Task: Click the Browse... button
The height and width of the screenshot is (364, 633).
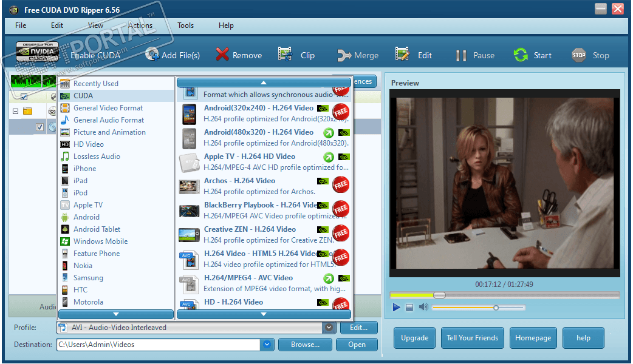Action: click(305, 345)
